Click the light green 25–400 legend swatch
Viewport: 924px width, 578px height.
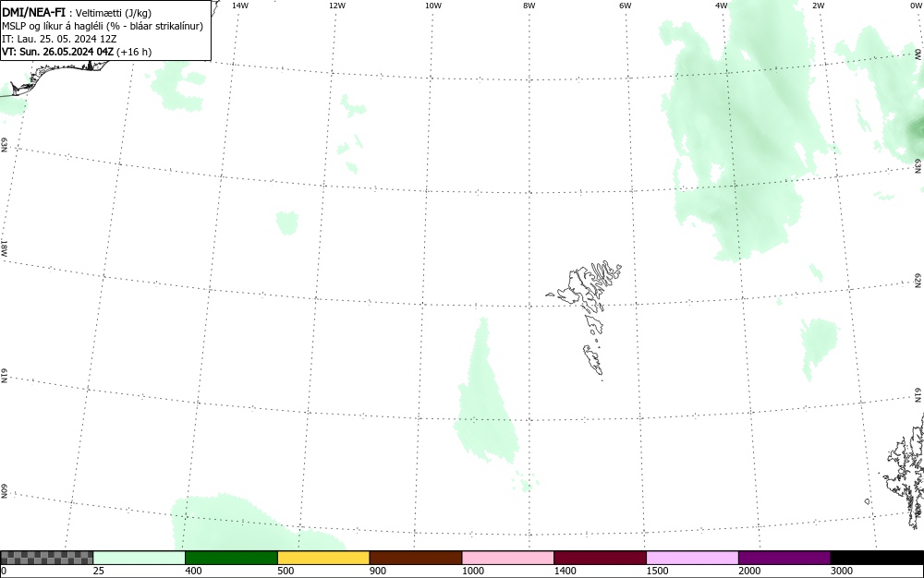pos(140,558)
